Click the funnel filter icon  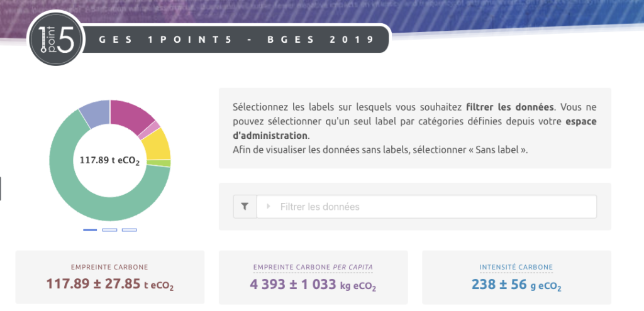[x=245, y=206]
